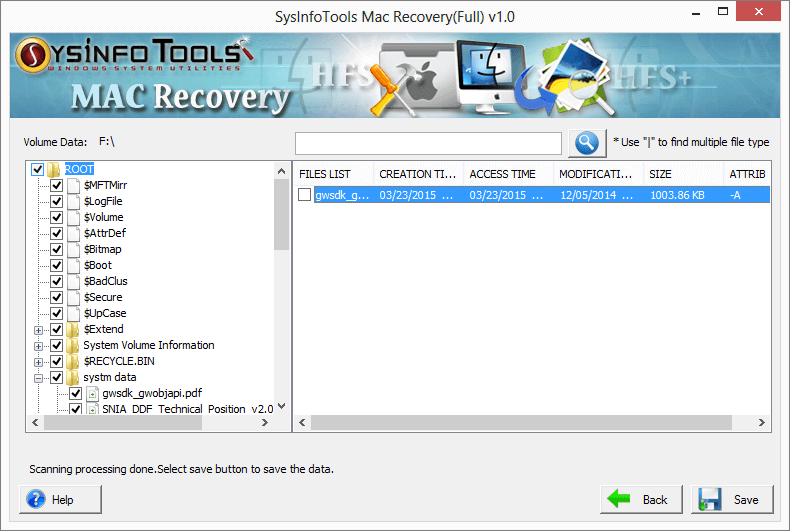This screenshot has height=531, width=790.
Task: Click the Back button label
Action: coord(655,500)
